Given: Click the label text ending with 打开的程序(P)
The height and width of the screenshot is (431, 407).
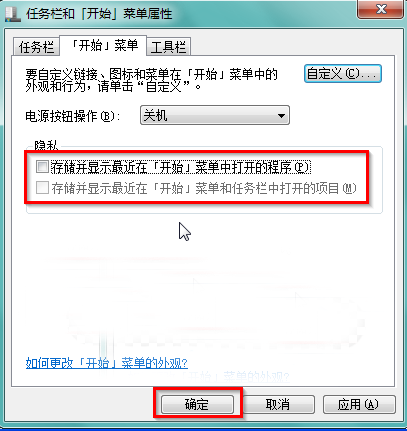Looking at the screenshot, I should [x=181, y=167].
